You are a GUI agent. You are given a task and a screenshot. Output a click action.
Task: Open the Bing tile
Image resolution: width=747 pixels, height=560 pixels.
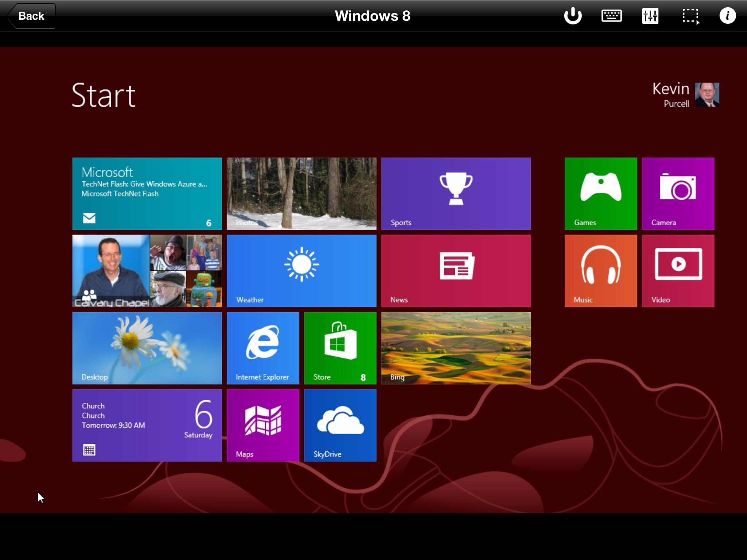coord(456,348)
